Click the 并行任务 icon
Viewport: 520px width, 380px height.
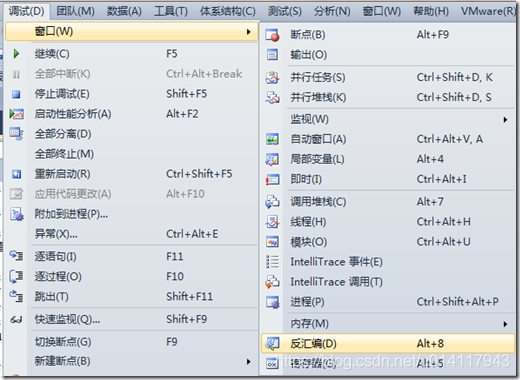[x=272, y=77]
